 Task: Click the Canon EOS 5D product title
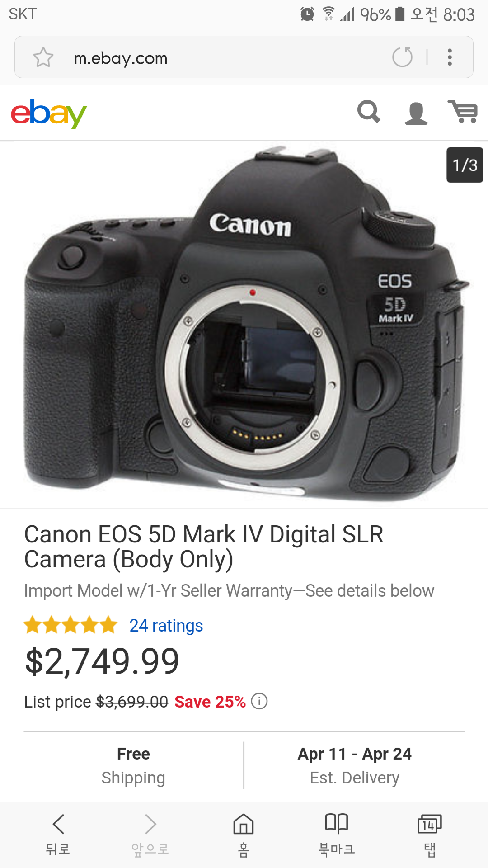point(204,547)
